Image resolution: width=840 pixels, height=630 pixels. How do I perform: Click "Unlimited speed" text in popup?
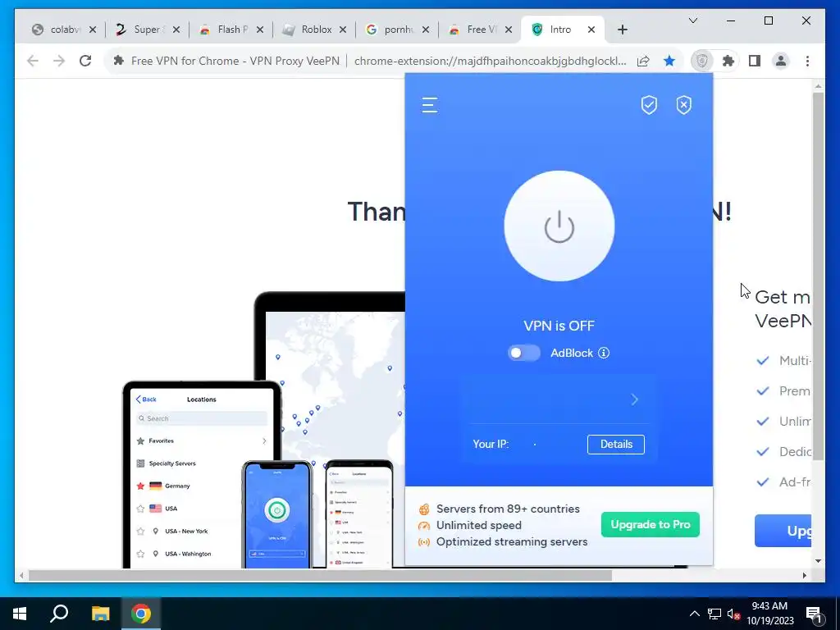click(479, 526)
